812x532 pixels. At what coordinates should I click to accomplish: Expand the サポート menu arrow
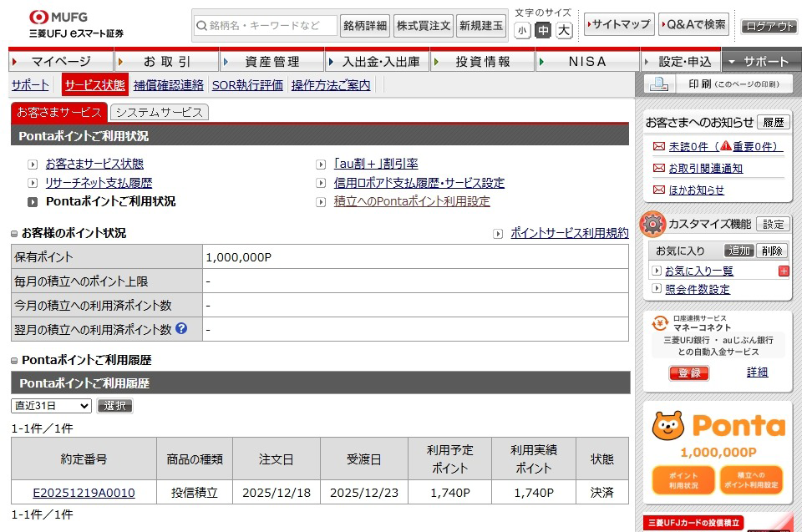coord(732,62)
